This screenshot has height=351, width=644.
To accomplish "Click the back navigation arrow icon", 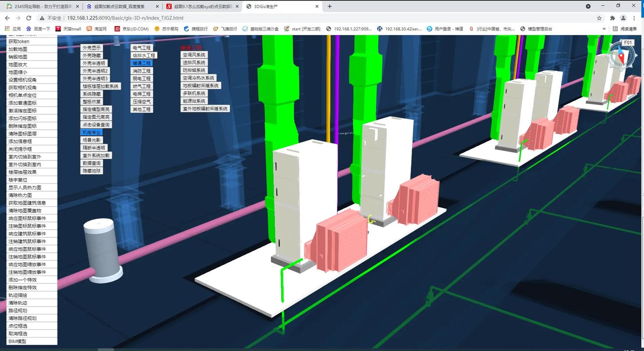I will coord(7,18).
